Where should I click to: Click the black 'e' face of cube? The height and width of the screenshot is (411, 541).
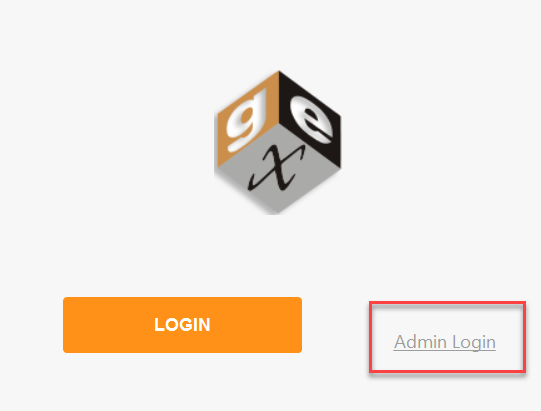tap(311, 121)
